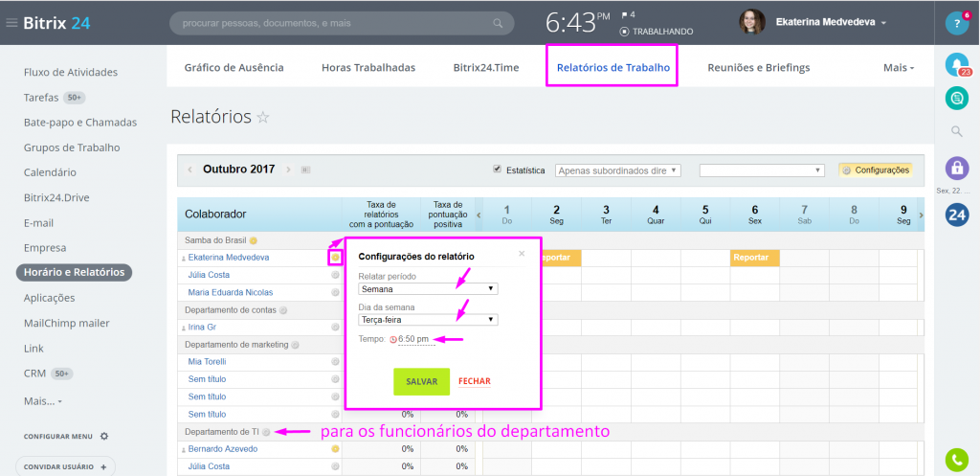
Task: Open user menu arrow by Ekaterina Medvedeva
Action: click(883, 23)
